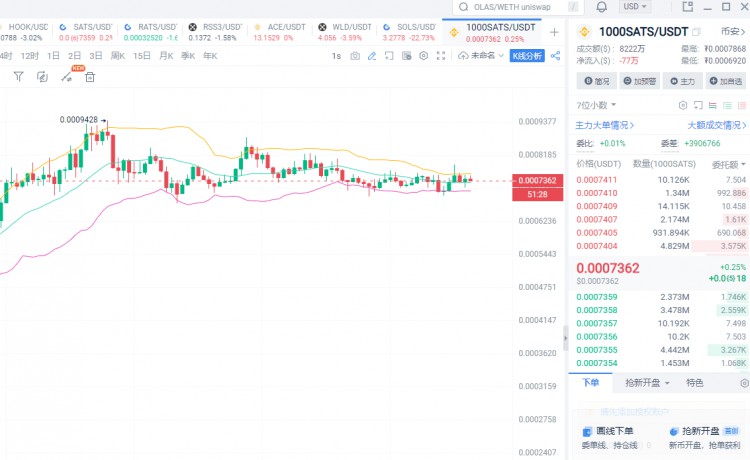Screen dimensions: 750x460
Task: Click the K线分析 button
Action: pos(527,56)
